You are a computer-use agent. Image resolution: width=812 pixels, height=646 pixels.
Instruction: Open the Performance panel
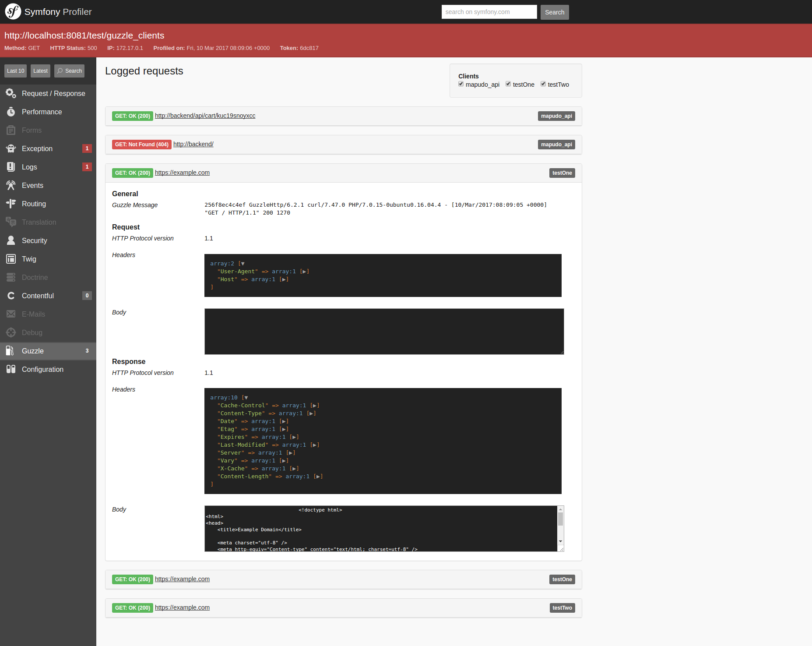[x=48, y=112]
